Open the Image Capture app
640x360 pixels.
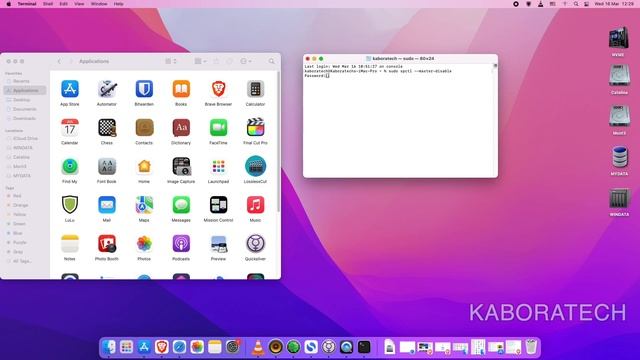point(181,167)
